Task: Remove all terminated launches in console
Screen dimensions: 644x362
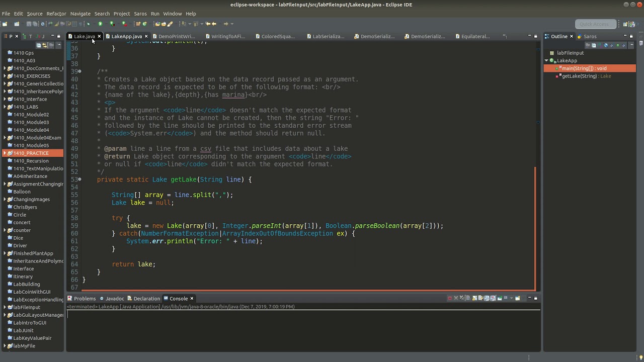Action: pos(462,298)
